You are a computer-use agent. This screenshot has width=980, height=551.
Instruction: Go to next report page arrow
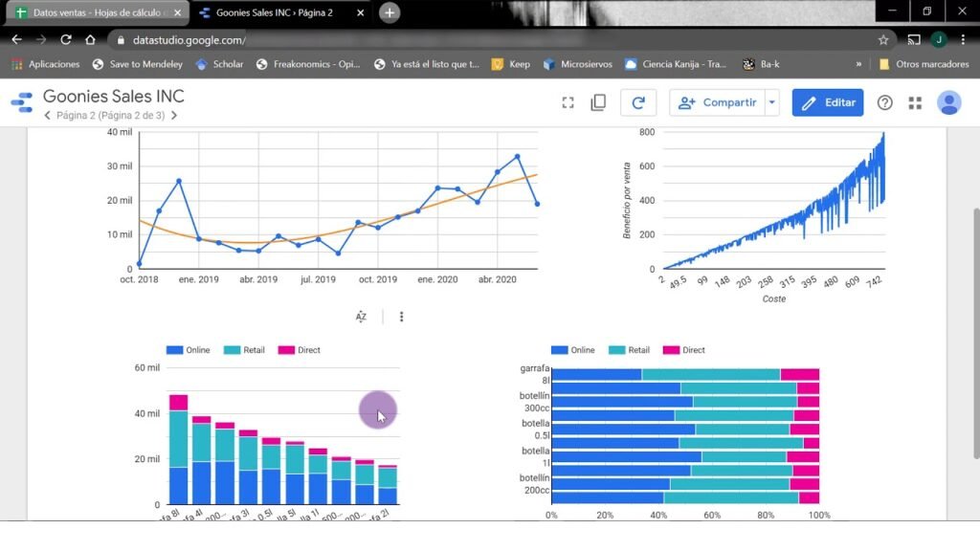pos(174,116)
